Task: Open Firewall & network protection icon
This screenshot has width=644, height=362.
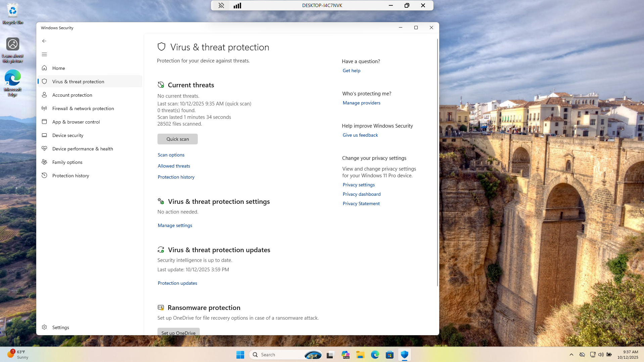Action: coord(44,108)
